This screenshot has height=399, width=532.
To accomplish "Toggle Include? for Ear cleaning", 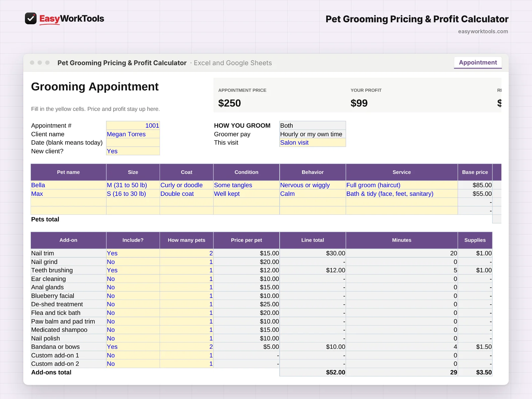I will click(133, 279).
